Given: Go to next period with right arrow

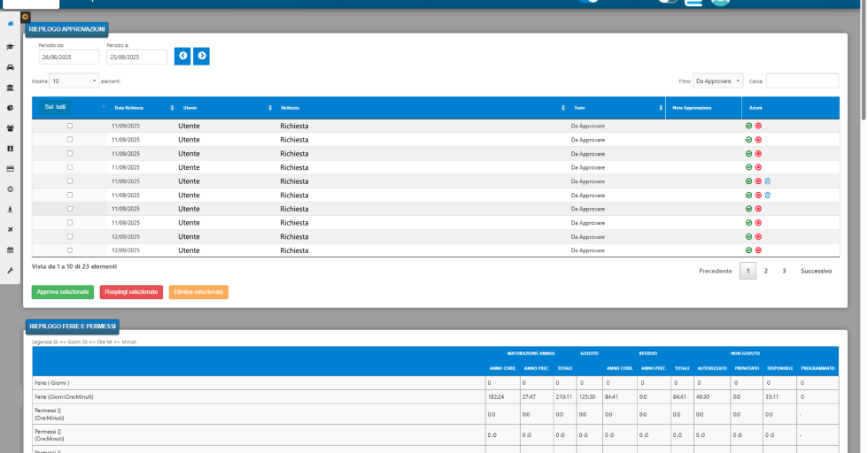Looking at the screenshot, I should click(202, 56).
